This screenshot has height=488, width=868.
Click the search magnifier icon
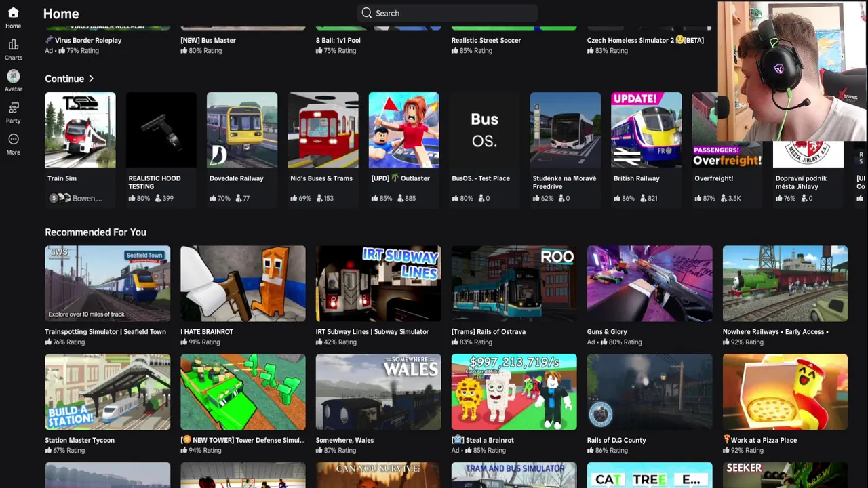click(367, 13)
